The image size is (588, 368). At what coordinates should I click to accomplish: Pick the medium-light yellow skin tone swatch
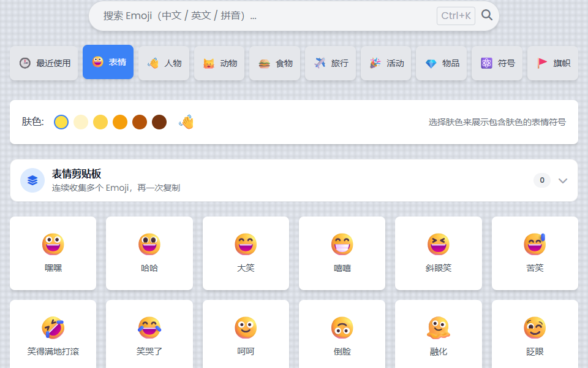point(100,122)
